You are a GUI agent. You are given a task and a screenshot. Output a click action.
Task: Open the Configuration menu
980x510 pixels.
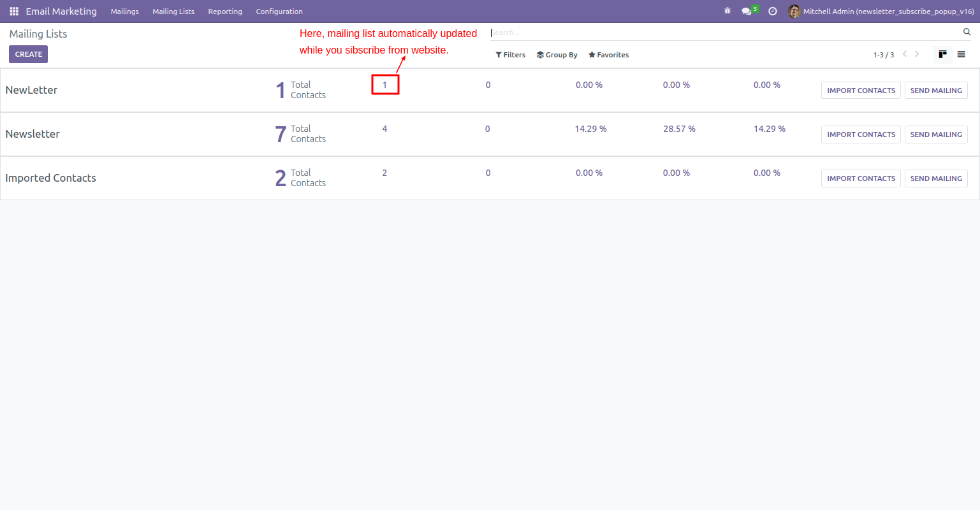click(x=279, y=11)
